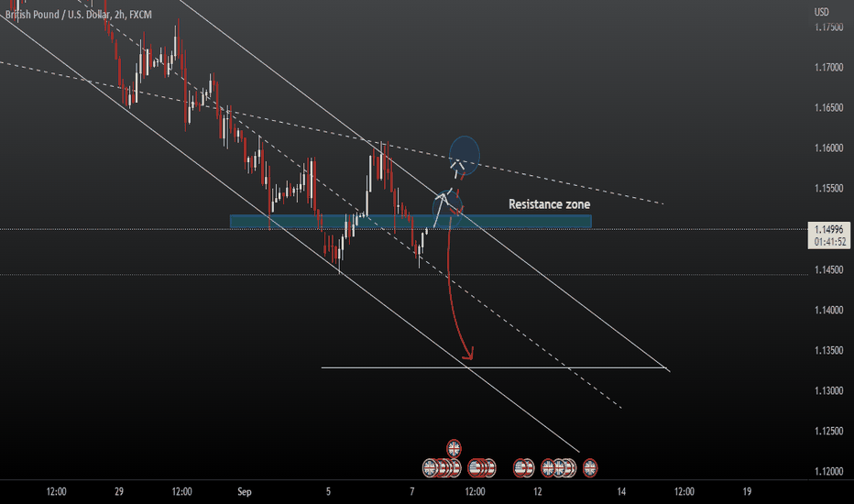The width and height of the screenshot is (854, 504).
Task: Select the blue ellipse near 1.16000
Action: [465, 155]
